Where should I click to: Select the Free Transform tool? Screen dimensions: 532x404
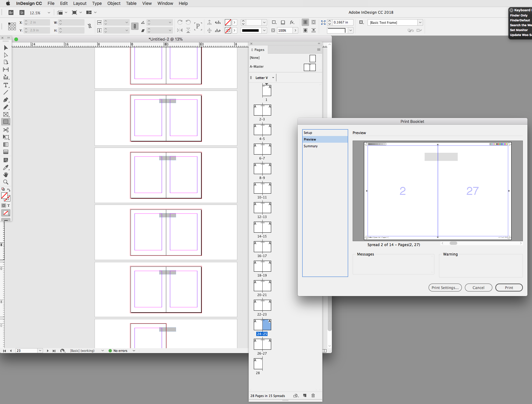[x=6, y=137]
